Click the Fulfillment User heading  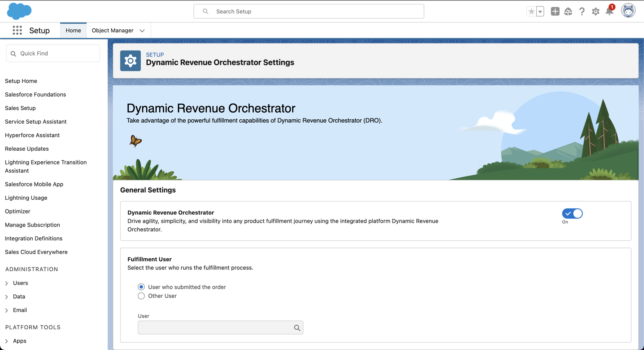pyautogui.click(x=149, y=259)
